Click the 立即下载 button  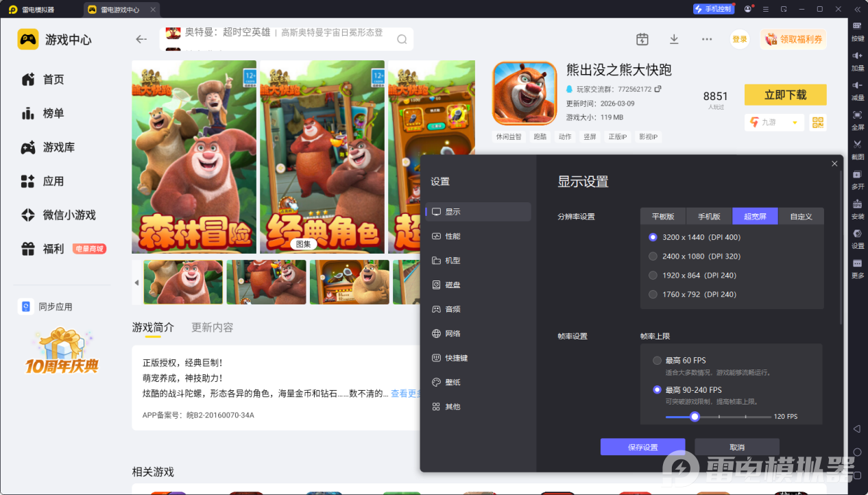(785, 95)
